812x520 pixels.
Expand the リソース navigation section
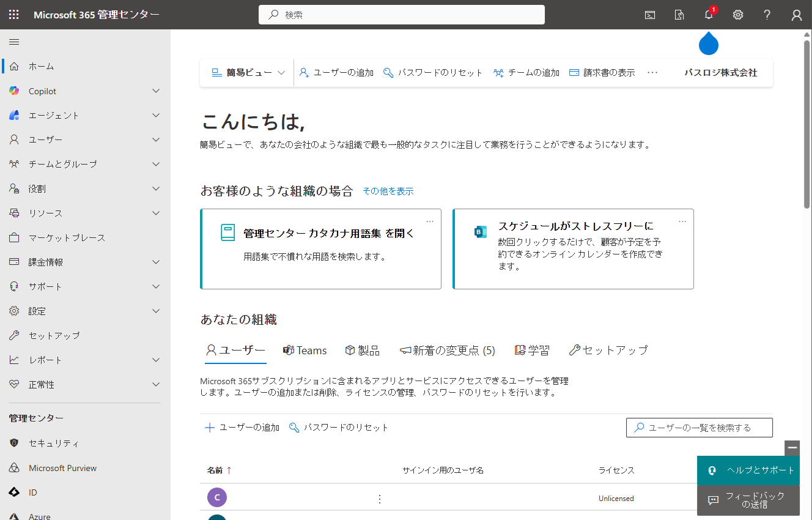tap(156, 213)
